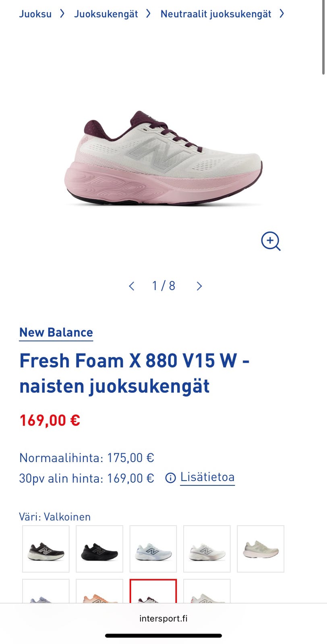Image resolution: width=327 pixels, height=644 pixels.
Task: Click the chevron after Neutraalit juoksukengät
Action: [x=281, y=14]
